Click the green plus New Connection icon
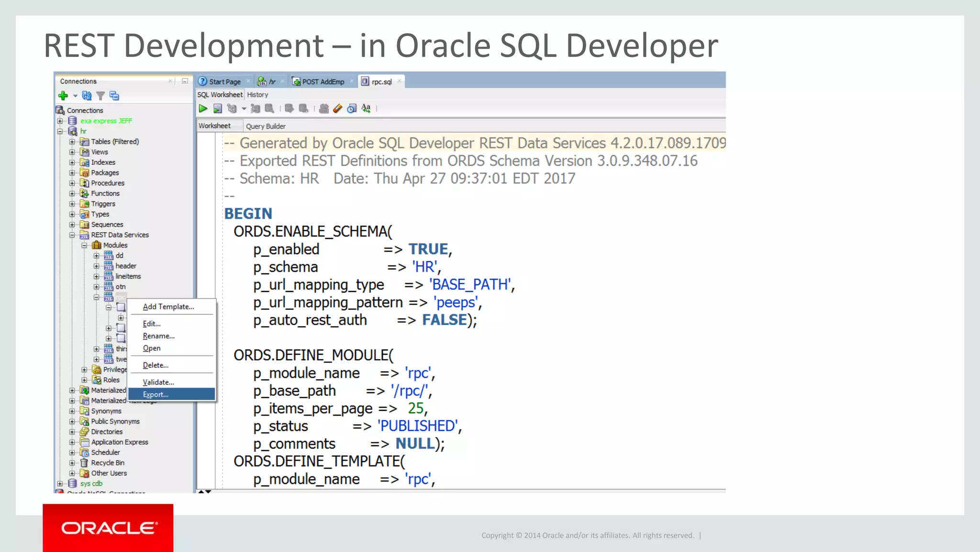Viewport: 980px width, 552px height. point(63,96)
